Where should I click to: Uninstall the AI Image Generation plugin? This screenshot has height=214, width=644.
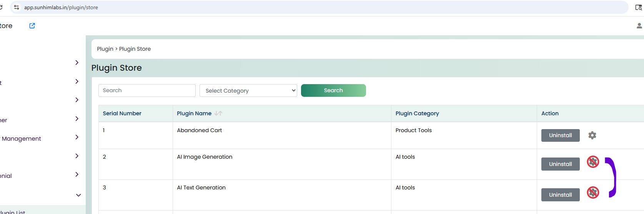pyautogui.click(x=560, y=164)
